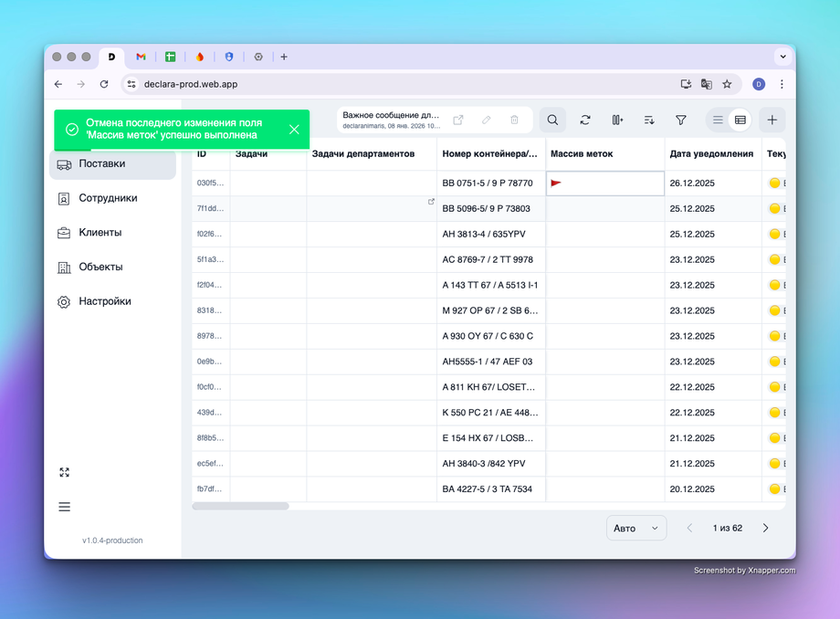Open the Поставки section in the sidebar
The image size is (840, 619).
pos(112,163)
